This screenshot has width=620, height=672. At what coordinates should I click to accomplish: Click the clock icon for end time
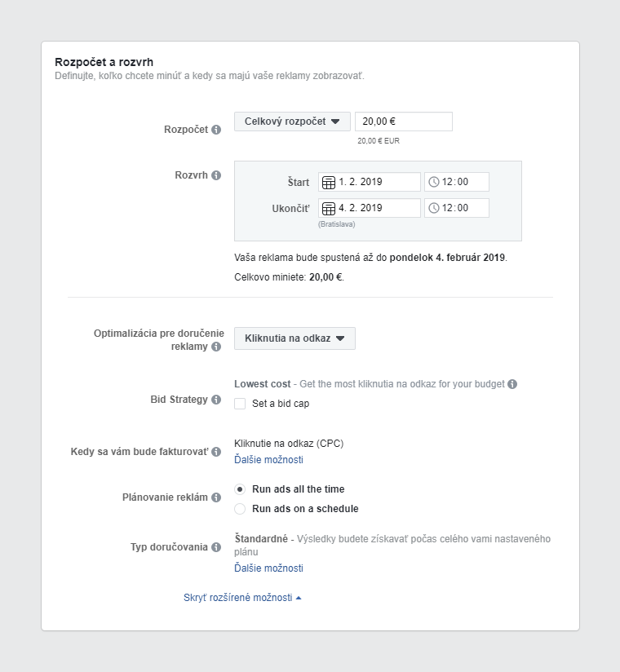click(x=436, y=208)
